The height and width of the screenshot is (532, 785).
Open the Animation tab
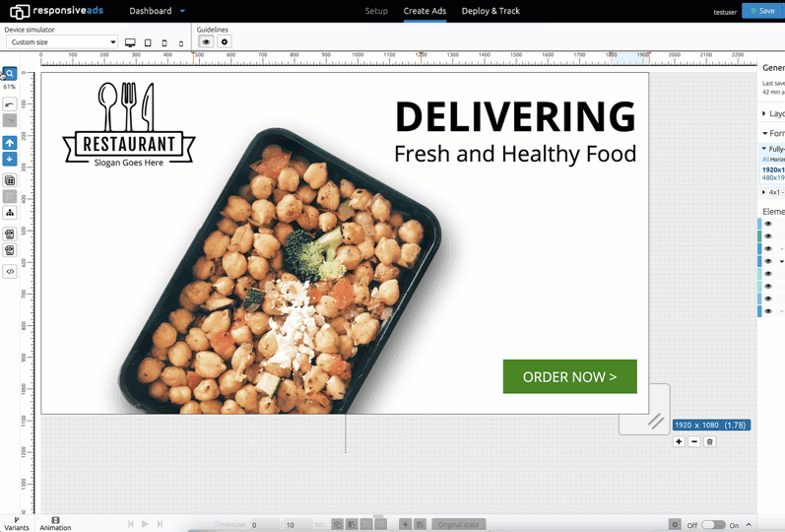click(55, 524)
